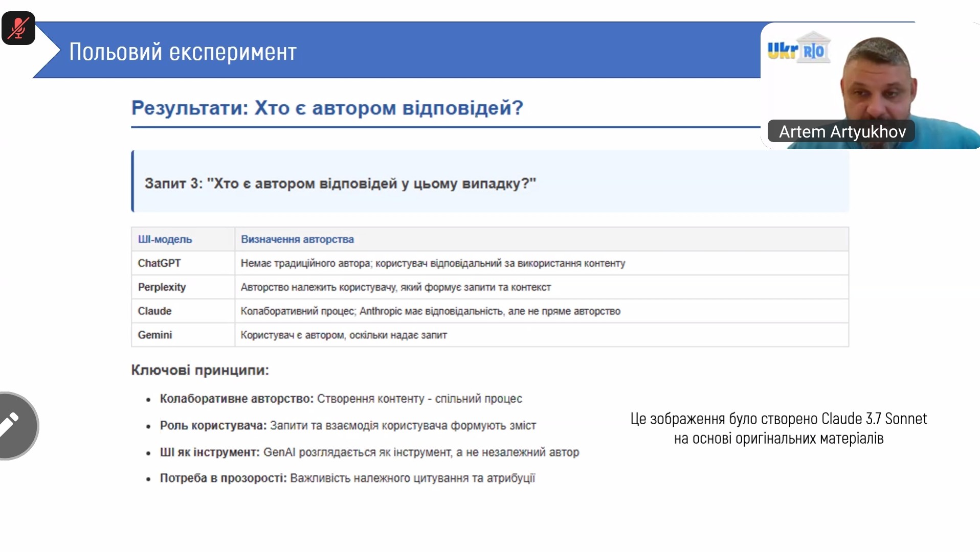Viewport: 980px width, 552px height.
Task: Click the 'Визначення авторства' column header
Action: pyautogui.click(x=297, y=239)
